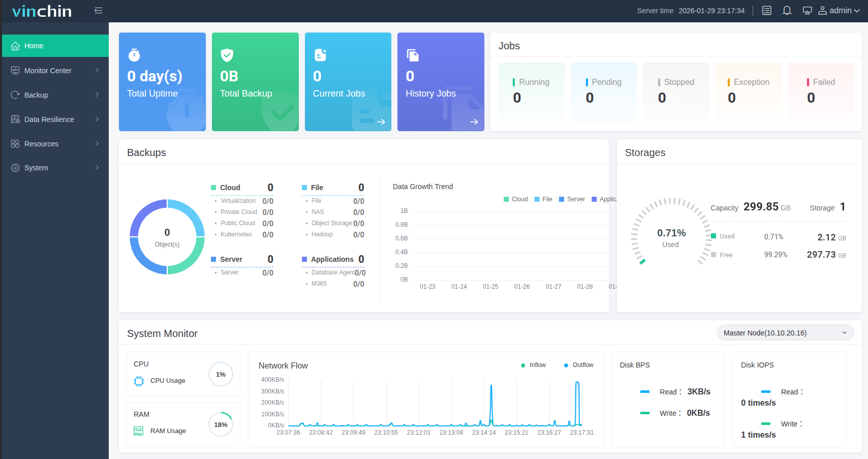Toggle Outflow series in Network Flow chart
868x459 pixels.
(578, 365)
